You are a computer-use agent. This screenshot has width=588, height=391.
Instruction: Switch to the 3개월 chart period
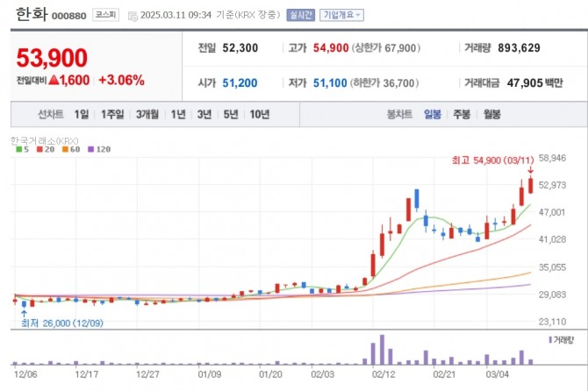(x=147, y=114)
